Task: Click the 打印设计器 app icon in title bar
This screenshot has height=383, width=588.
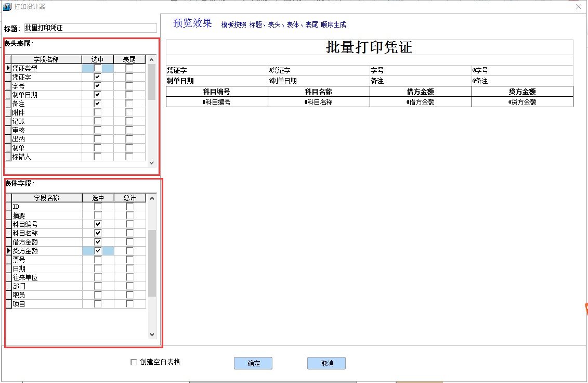Action: [7, 7]
